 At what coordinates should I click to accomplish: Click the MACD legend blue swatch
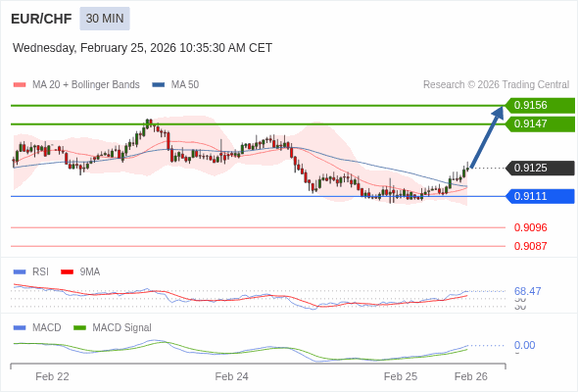pyautogui.click(x=20, y=328)
